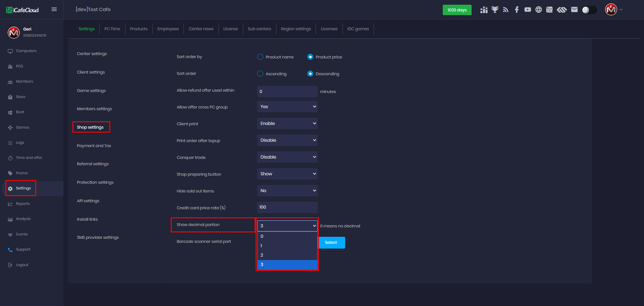Image resolution: width=644 pixels, height=306 pixels.
Task: Expand the Hide sold out items dropdown
Action: coord(287,191)
